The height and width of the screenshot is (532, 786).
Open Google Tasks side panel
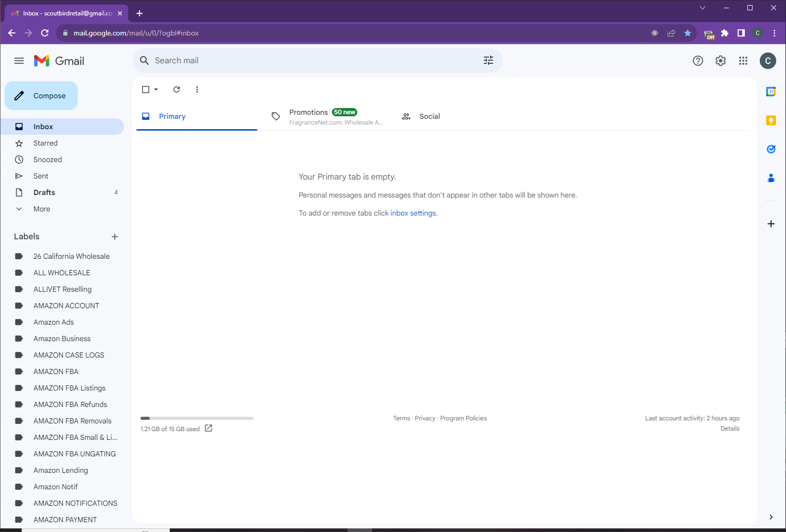click(771, 149)
